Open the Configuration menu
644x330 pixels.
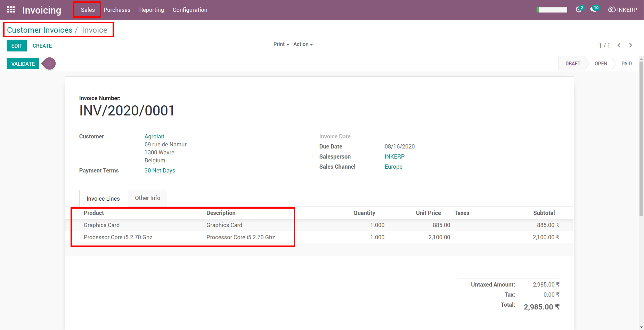coord(190,10)
